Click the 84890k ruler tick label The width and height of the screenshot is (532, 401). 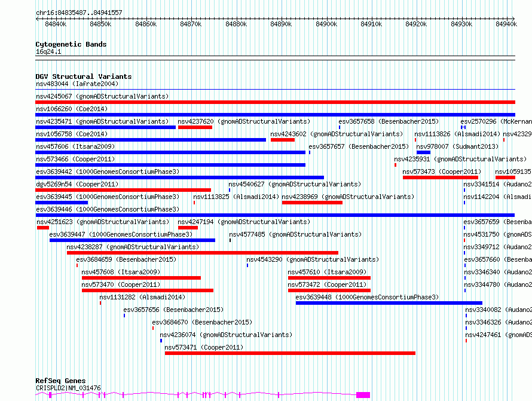point(281,24)
